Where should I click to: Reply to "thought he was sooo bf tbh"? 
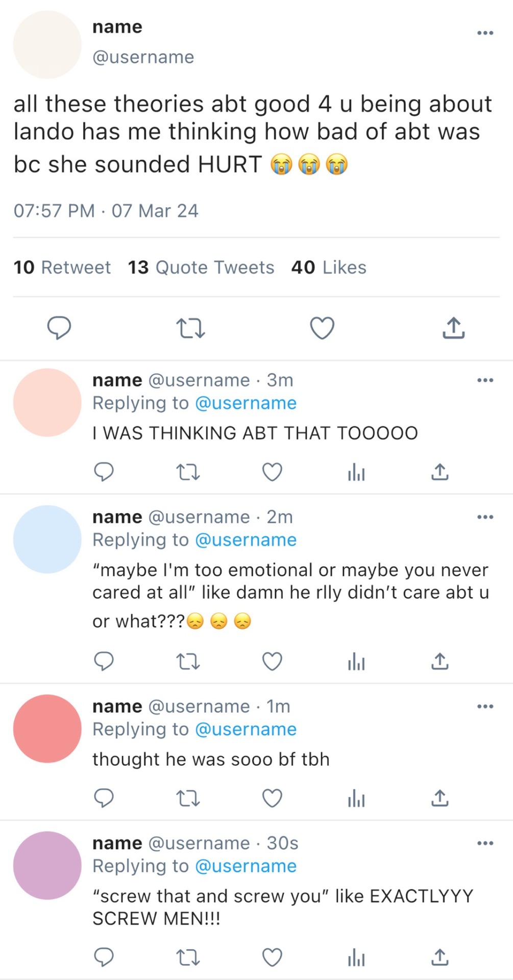[104, 798]
